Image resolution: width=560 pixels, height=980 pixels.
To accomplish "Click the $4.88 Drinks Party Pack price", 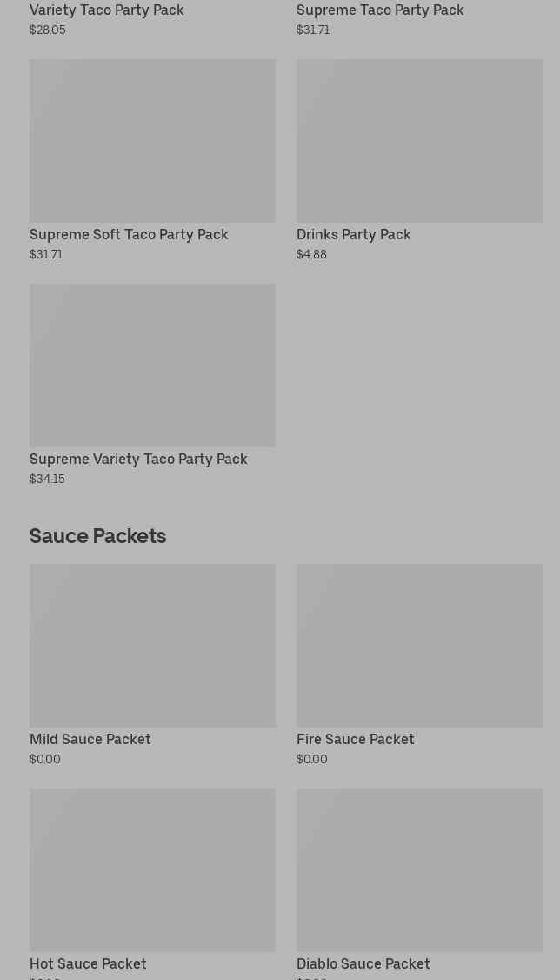I will click(311, 255).
